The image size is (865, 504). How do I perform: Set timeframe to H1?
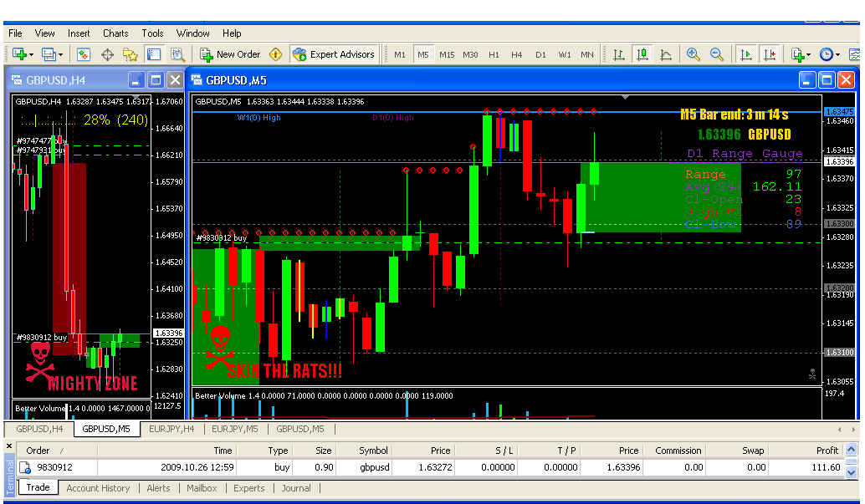[494, 54]
